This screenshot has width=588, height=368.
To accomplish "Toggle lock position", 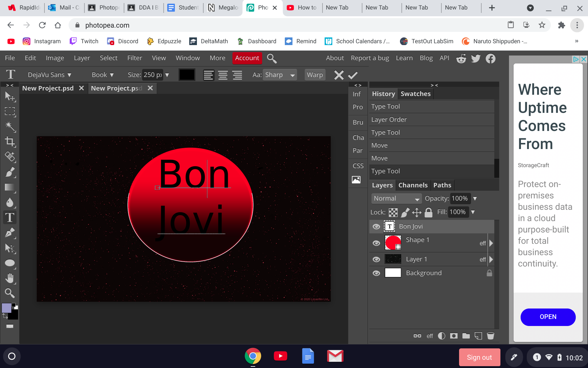I will point(417,212).
